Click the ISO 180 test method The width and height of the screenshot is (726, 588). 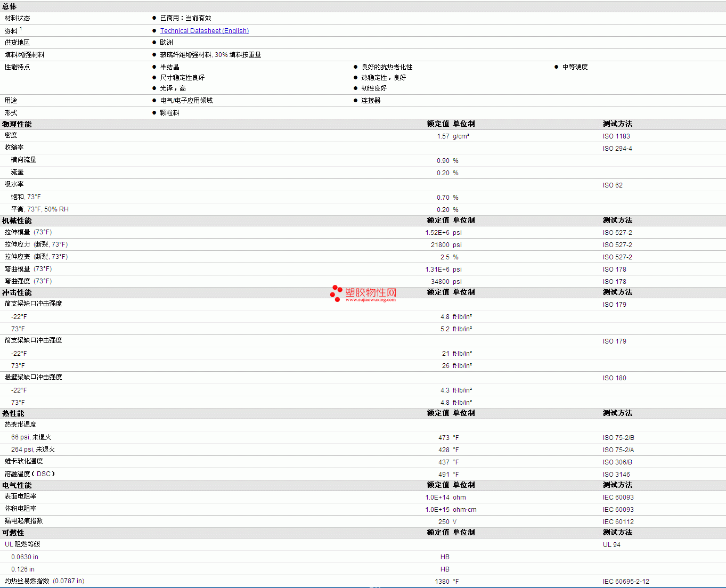click(615, 378)
